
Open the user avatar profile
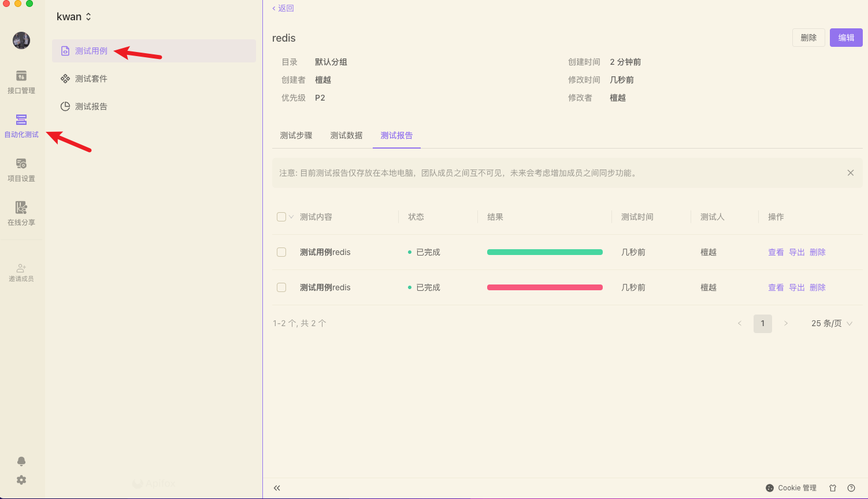(x=21, y=40)
